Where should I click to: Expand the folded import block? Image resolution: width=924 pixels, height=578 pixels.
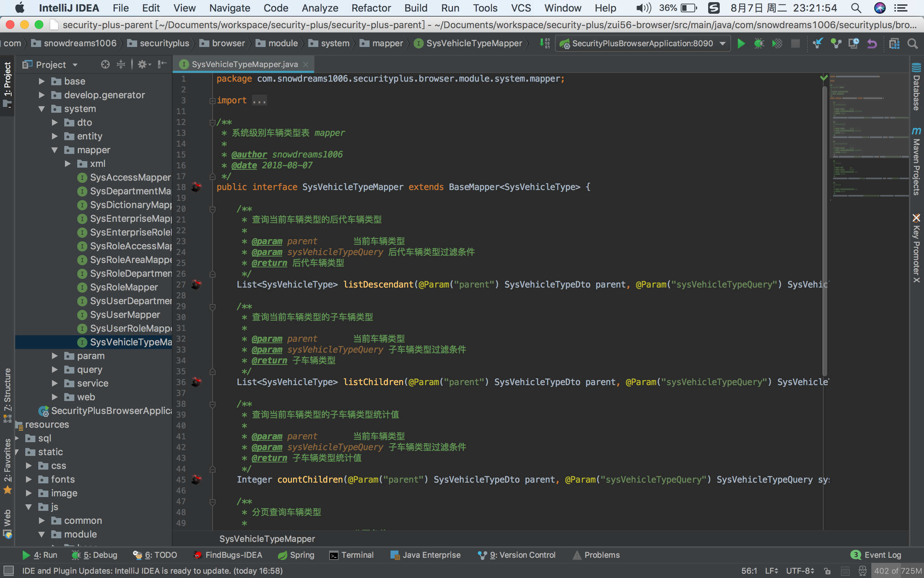213,100
